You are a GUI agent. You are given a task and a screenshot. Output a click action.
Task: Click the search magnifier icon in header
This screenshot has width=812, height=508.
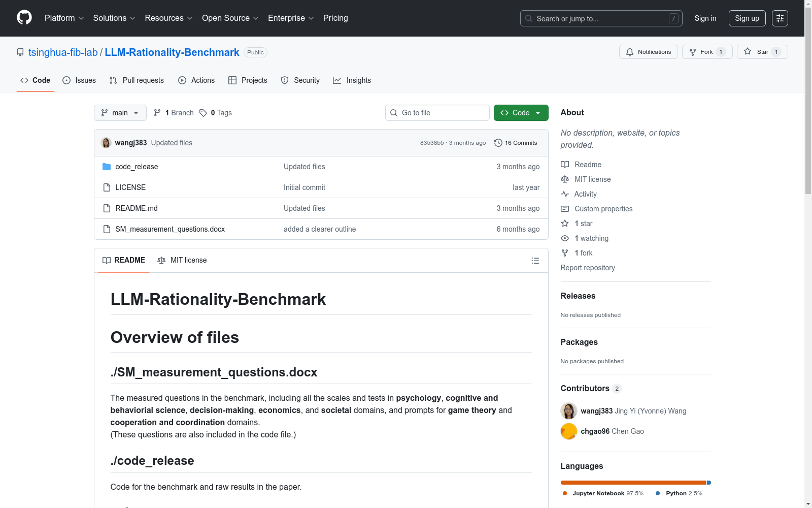pos(529,18)
